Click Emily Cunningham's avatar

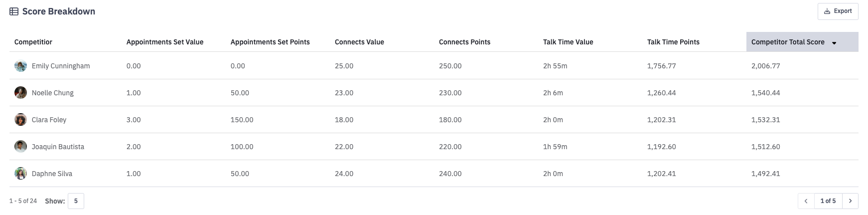20,66
